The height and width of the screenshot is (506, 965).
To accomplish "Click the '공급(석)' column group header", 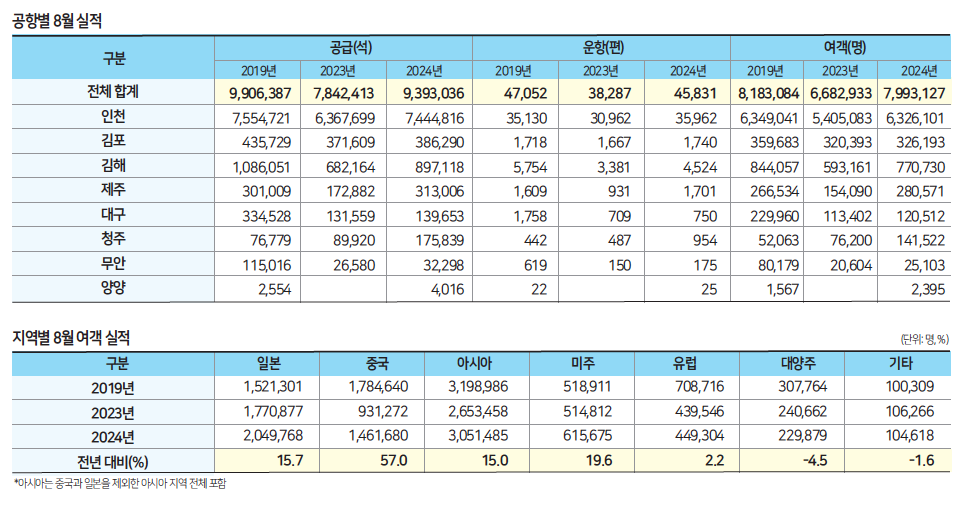I will [x=351, y=48].
